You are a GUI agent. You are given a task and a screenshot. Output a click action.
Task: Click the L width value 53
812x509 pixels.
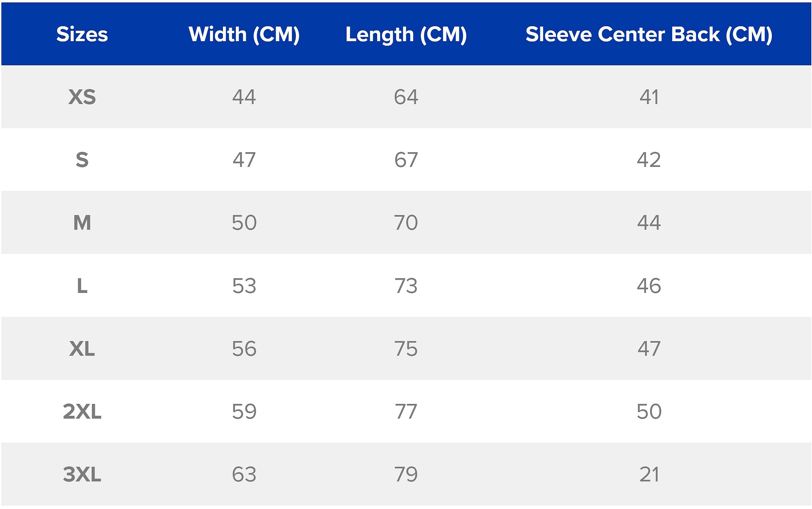tap(244, 286)
